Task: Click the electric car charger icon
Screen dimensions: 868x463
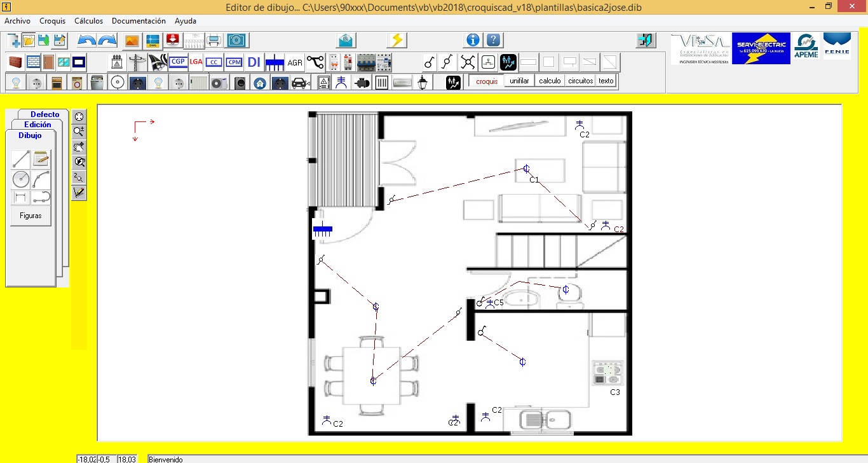Action: 299,83
